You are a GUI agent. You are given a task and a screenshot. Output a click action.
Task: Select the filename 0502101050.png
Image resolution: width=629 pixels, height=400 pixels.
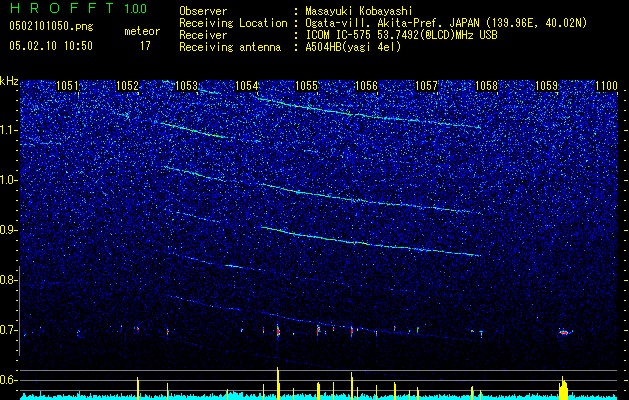click(51, 27)
